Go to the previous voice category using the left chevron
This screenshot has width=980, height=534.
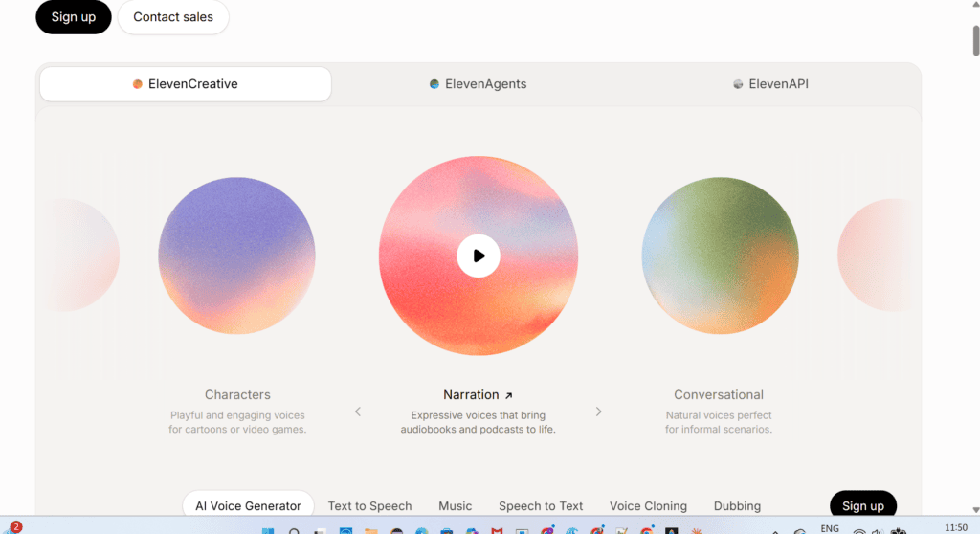(x=358, y=412)
